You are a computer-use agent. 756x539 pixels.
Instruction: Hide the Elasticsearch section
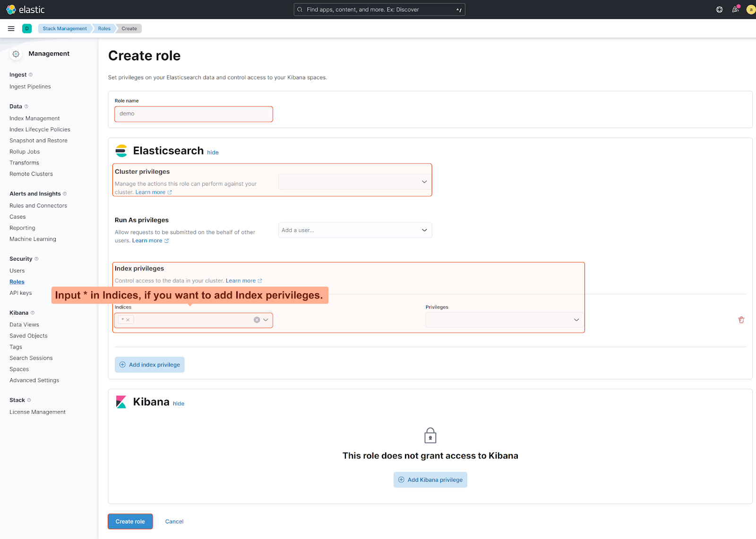click(x=213, y=153)
